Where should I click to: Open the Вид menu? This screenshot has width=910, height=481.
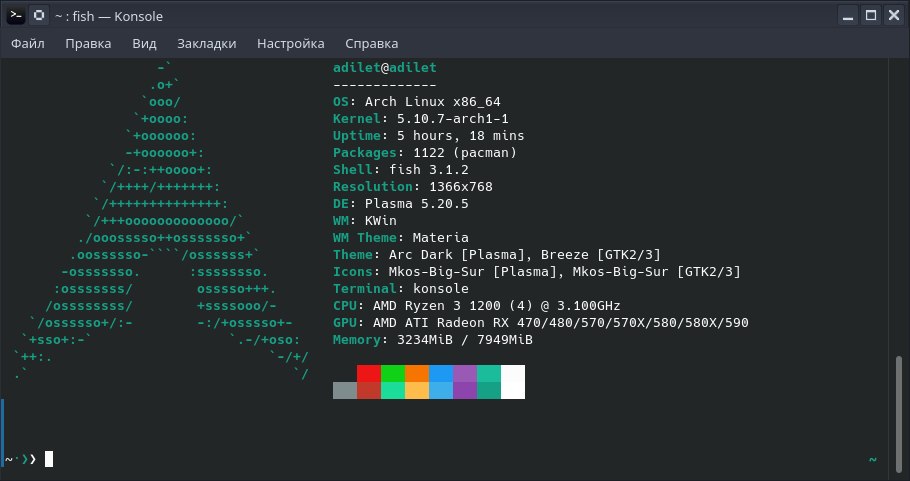coord(144,44)
